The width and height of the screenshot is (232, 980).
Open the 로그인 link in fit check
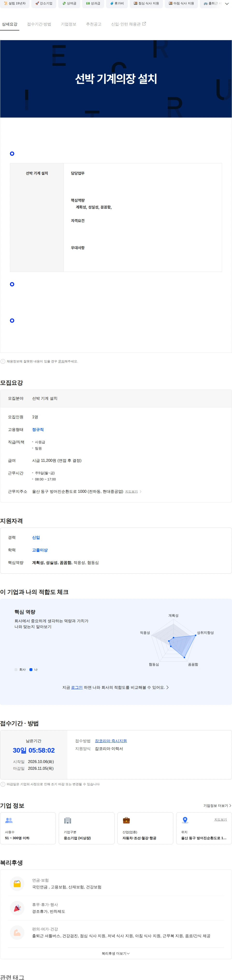pos(77,688)
